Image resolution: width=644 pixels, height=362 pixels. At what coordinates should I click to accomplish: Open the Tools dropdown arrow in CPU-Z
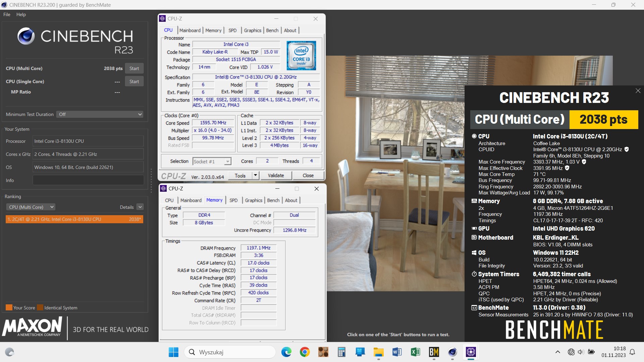[255, 176]
